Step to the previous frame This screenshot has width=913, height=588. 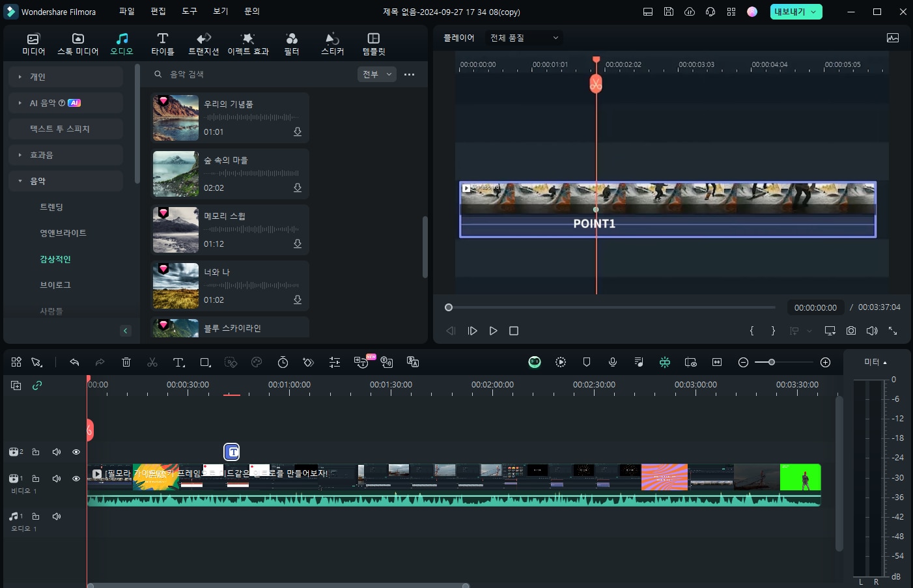click(x=451, y=331)
